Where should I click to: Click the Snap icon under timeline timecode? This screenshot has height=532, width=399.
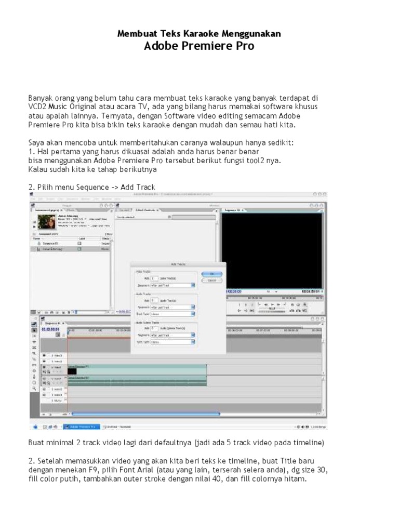click(x=58, y=335)
